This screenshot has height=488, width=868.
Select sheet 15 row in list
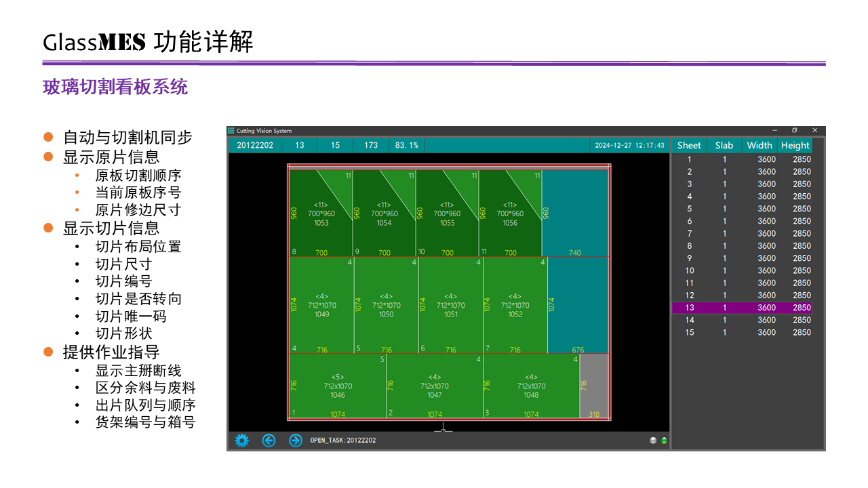pyautogui.click(x=742, y=332)
